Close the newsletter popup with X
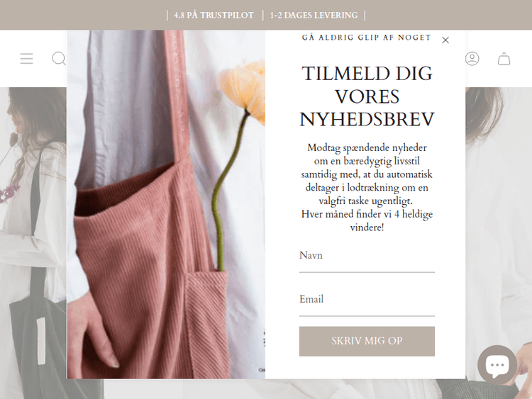The width and height of the screenshot is (532, 399). [x=445, y=40]
